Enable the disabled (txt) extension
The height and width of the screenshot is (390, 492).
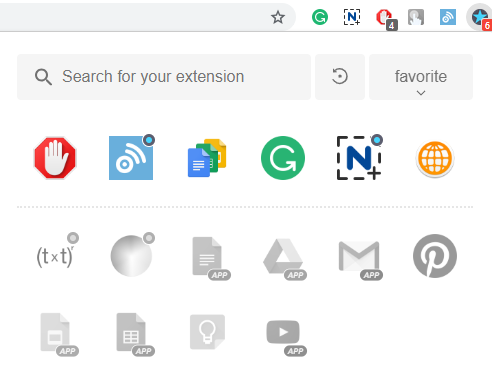(x=55, y=256)
